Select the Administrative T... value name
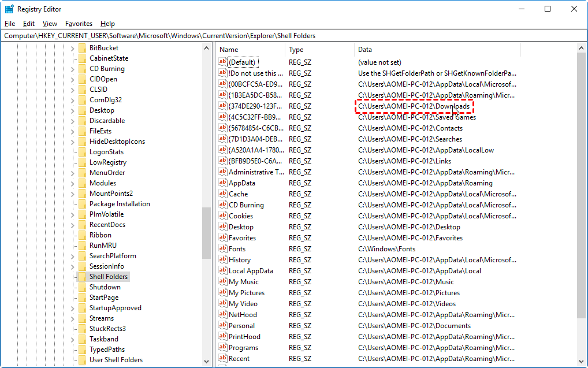 256,172
